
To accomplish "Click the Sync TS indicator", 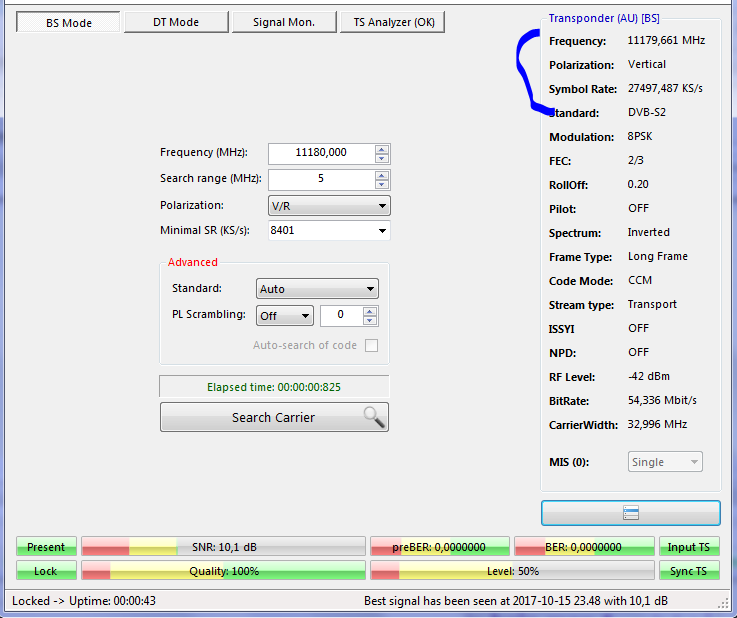I will 688,571.
